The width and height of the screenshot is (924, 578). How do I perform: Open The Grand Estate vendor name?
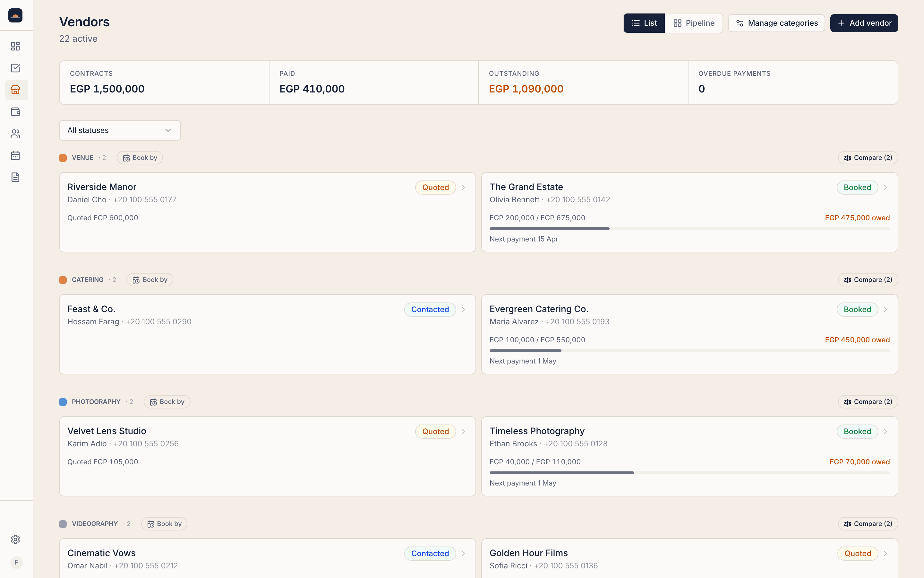tap(526, 187)
